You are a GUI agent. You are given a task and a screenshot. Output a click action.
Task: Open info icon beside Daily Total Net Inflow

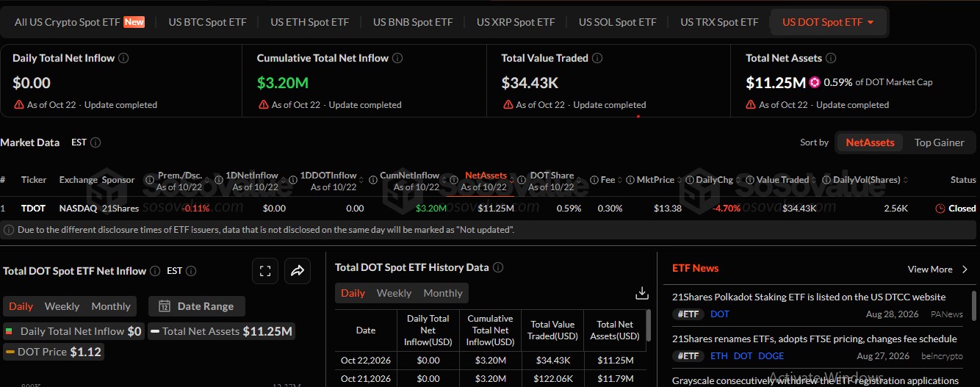[123, 58]
